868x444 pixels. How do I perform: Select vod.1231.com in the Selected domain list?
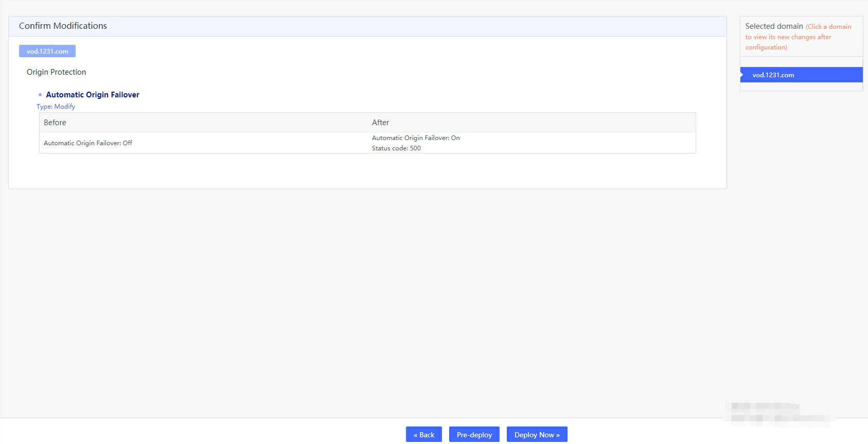[801, 75]
